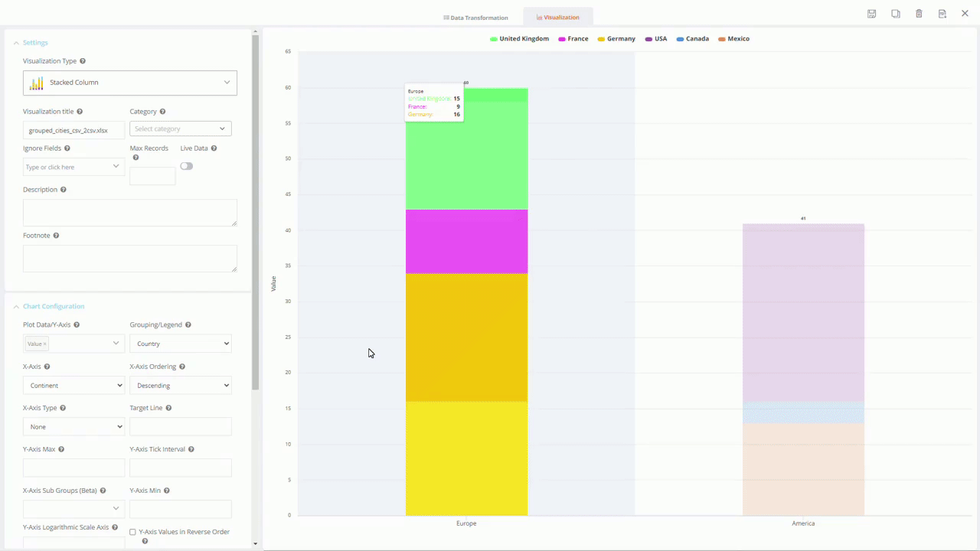The image size is (980, 551).
Task: Click the Germany legend entry
Action: 616,39
